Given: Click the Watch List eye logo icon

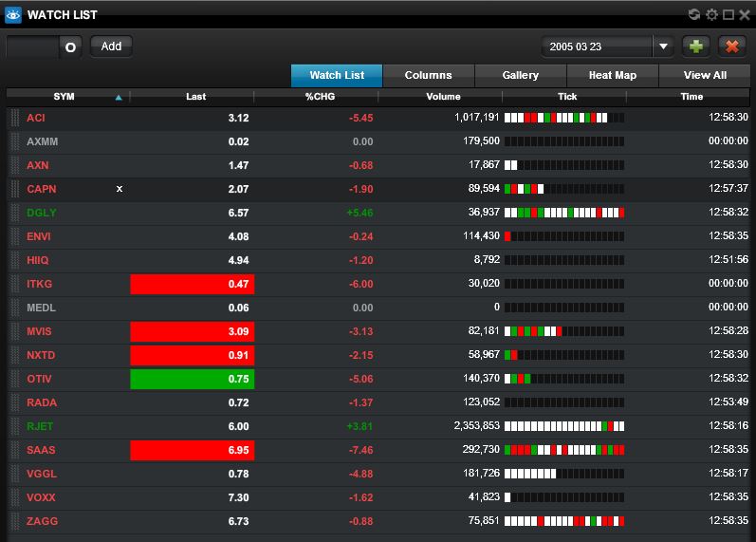Looking at the screenshot, I should pos(13,14).
